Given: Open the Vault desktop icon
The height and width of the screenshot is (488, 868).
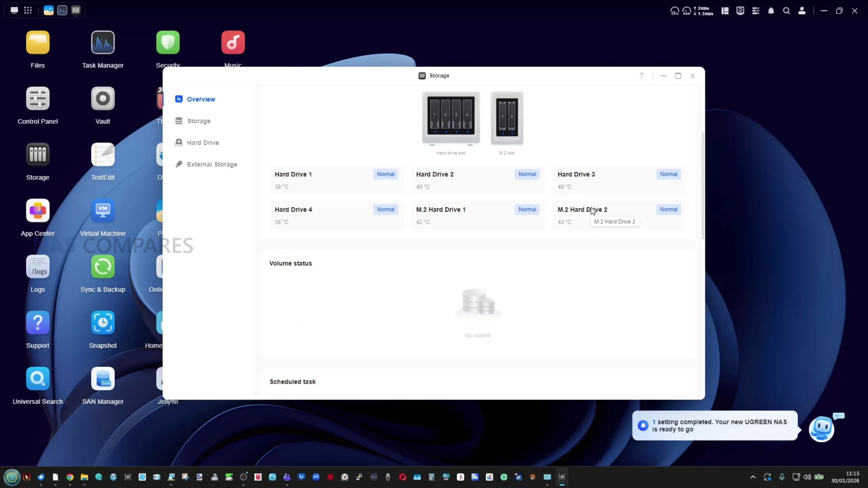Looking at the screenshot, I should 103,99.
